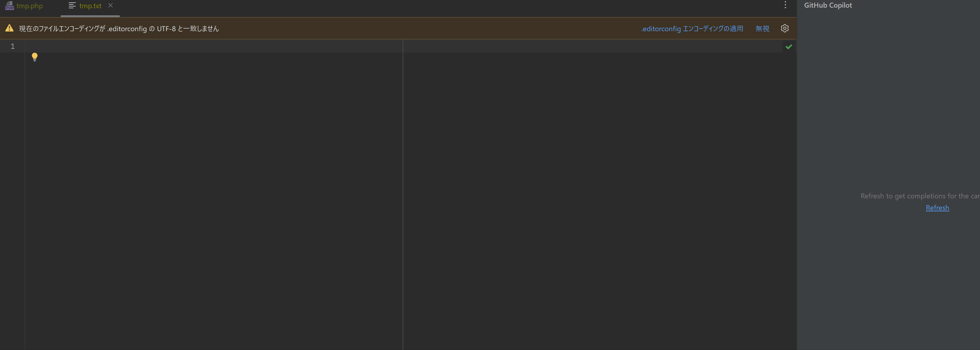Click the yellow warning triangle icon
This screenshot has height=350, width=980.
click(x=9, y=28)
